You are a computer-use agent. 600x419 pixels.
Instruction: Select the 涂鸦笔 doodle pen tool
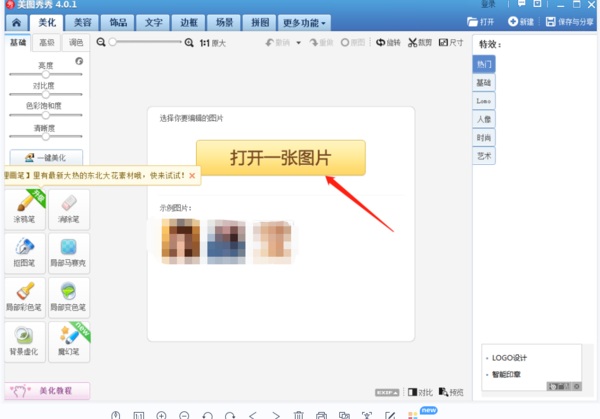point(25,209)
